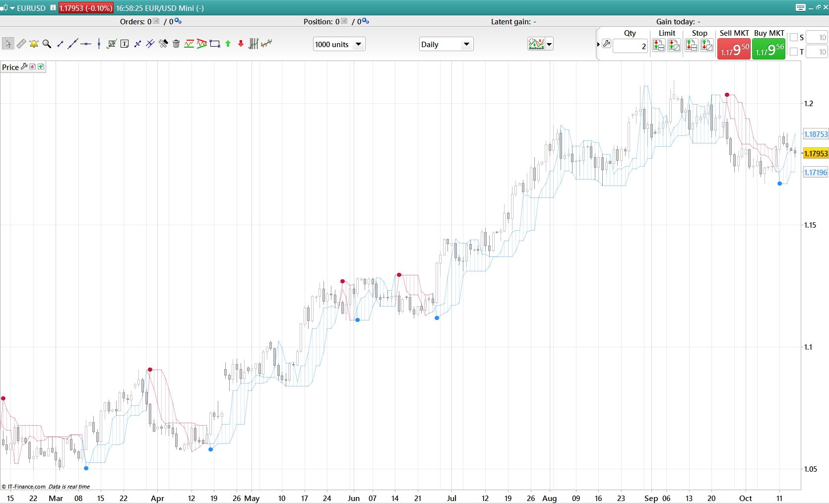Image resolution: width=829 pixels, height=504 pixels.
Task: Cancel orders via the Orders X icon
Action: tap(156, 21)
